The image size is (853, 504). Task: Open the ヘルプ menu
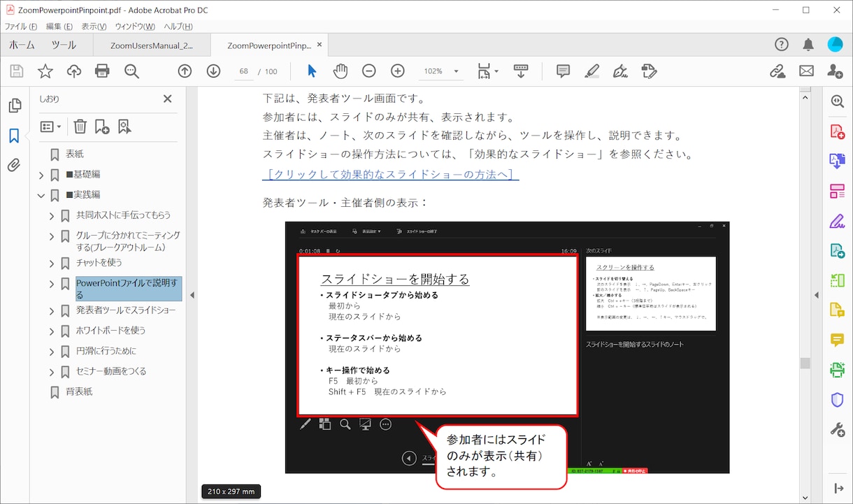coord(178,27)
